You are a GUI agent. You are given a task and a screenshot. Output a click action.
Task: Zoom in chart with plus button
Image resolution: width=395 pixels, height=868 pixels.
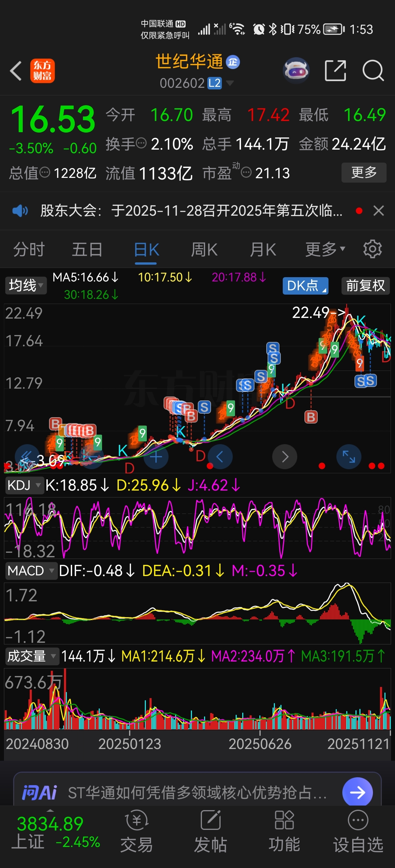[156, 457]
